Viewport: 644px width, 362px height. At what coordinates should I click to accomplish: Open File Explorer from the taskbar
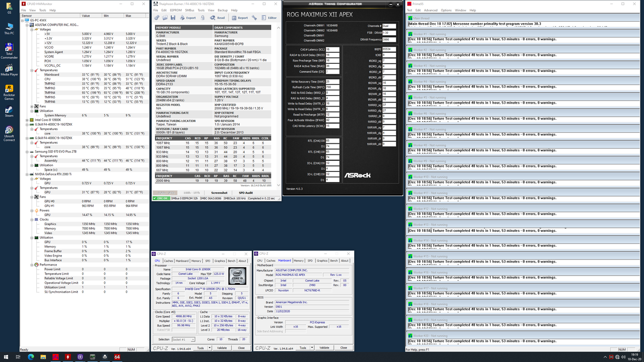tap(43, 357)
